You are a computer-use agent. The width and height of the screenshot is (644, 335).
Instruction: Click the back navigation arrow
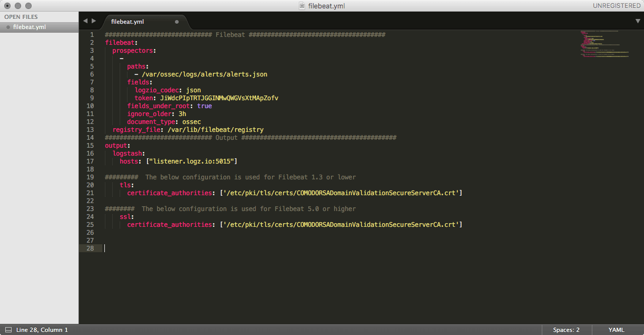point(85,21)
